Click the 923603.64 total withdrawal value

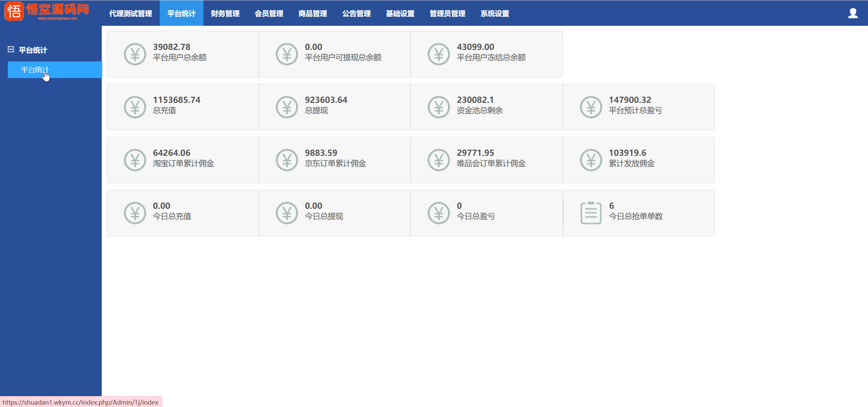[326, 100]
